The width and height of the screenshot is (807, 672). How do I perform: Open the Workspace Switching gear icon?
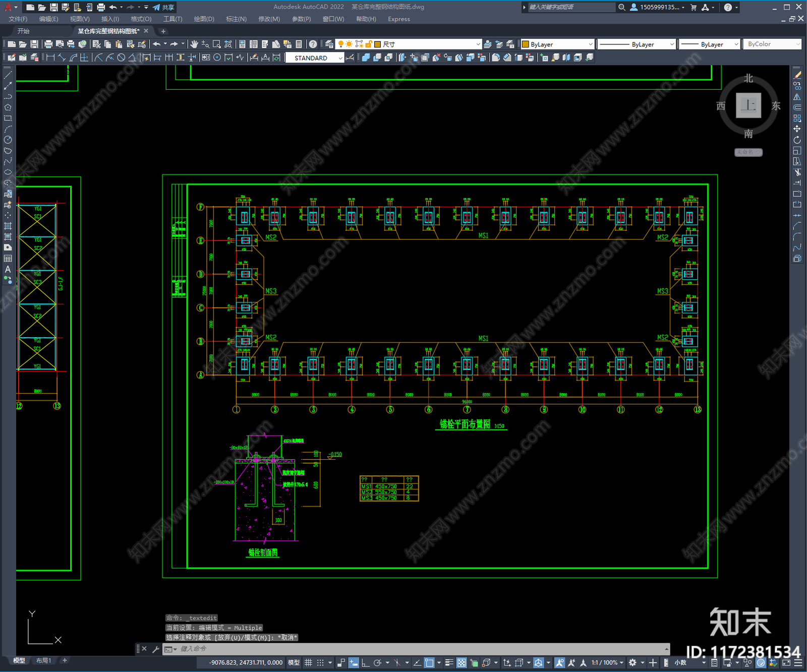pyautogui.click(x=632, y=662)
